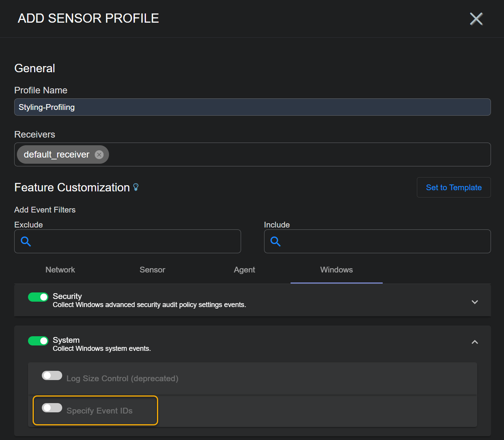
Task: Close the Add Sensor Profile dialog
Action: pos(476,19)
